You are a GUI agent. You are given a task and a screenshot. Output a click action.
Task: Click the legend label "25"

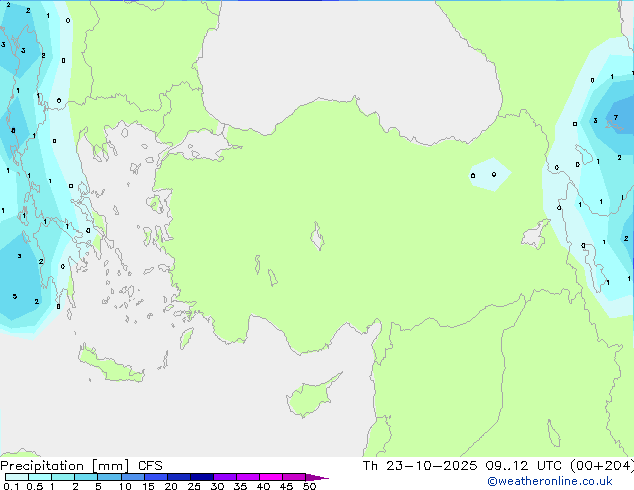point(194,486)
